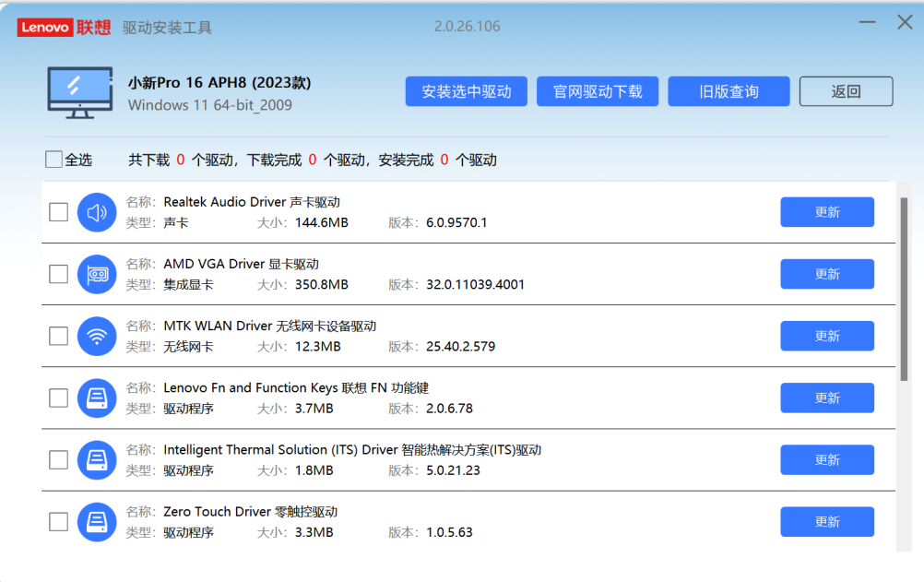924x582 pixels.
Task: Click the AMD VGA graphics card icon
Action: [x=97, y=274]
